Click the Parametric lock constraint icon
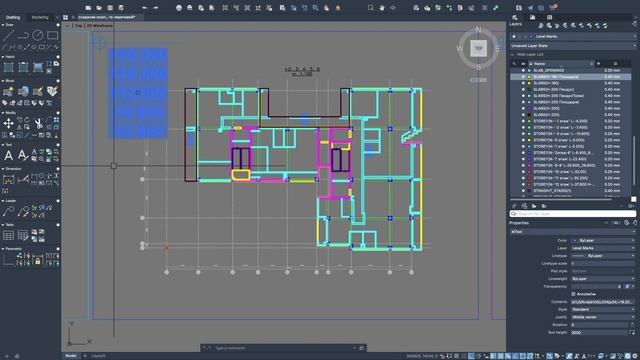The image size is (640, 360). pyautogui.click(x=38, y=260)
